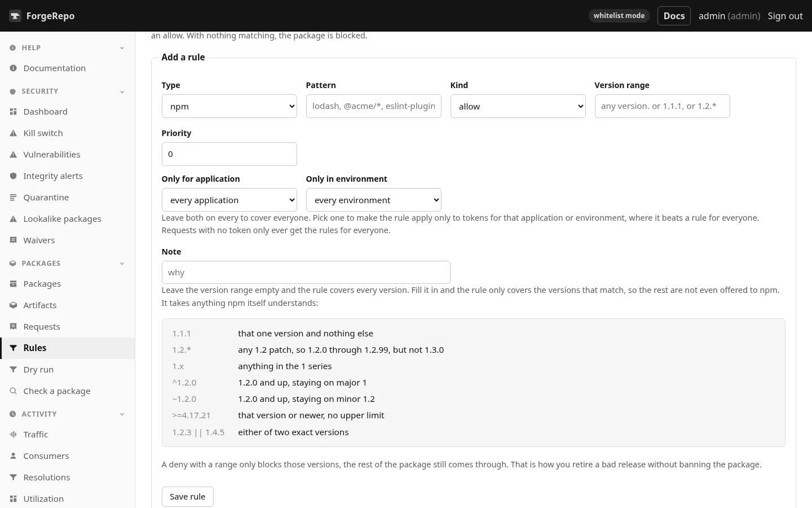The width and height of the screenshot is (812, 508).
Task: Open the Consumers page
Action: (x=68, y=456)
